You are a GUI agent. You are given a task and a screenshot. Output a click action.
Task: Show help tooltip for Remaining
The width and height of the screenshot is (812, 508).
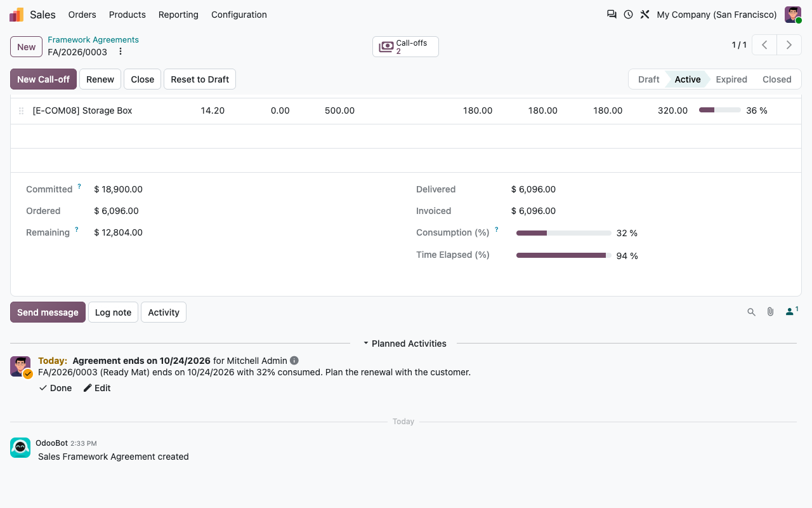tap(77, 230)
